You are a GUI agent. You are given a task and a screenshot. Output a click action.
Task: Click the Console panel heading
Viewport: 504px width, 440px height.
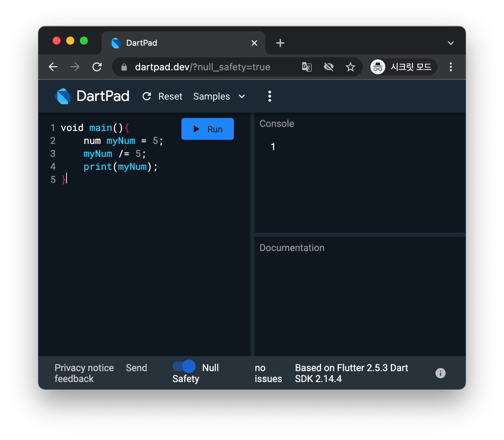coord(277,123)
